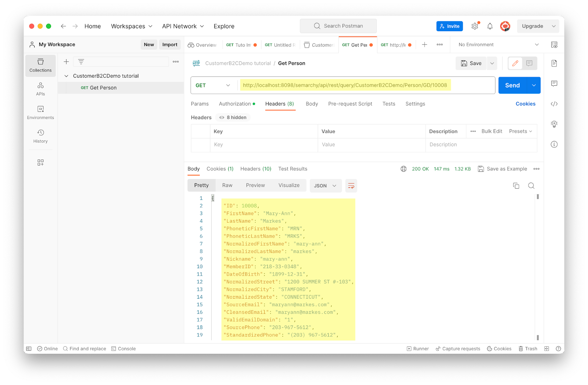Viewport: 588px width, 385px height.
Task: Select the Raw response view tab
Action: [227, 186]
